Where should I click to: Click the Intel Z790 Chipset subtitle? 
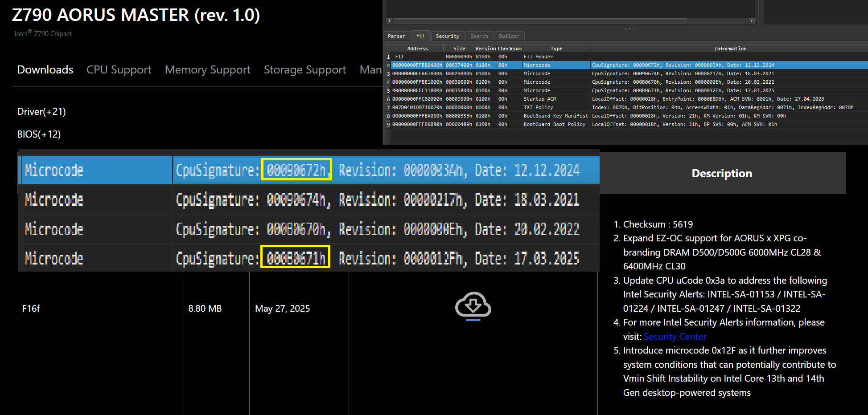[43, 34]
